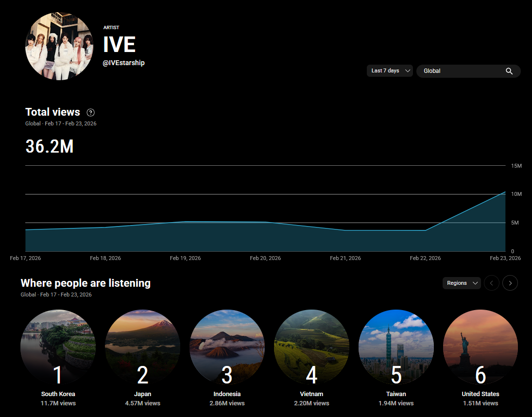Click the Feb 20, 2026 axis label
The image size is (532, 417).
pos(265,258)
